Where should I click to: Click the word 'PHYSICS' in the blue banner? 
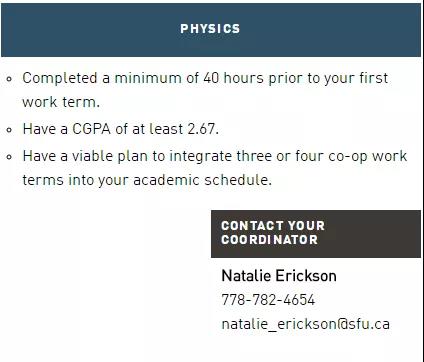click(210, 29)
